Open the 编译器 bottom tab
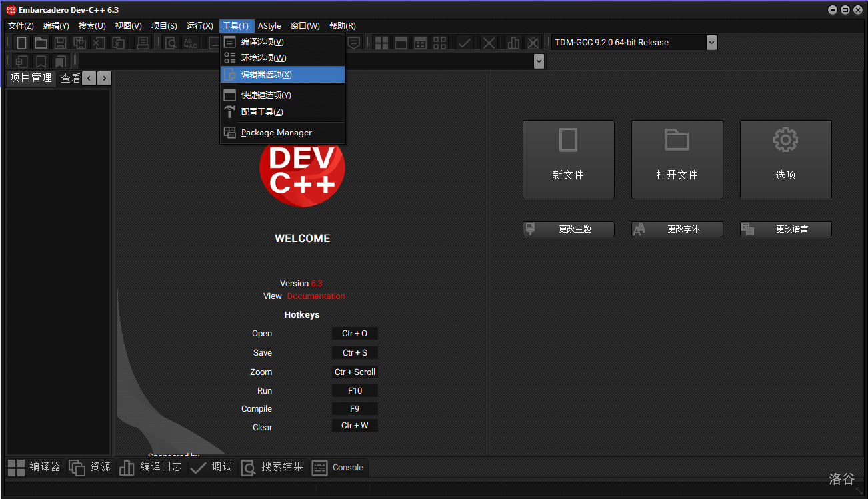The width and height of the screenshot is (868, 499). [x=35, y=467]
